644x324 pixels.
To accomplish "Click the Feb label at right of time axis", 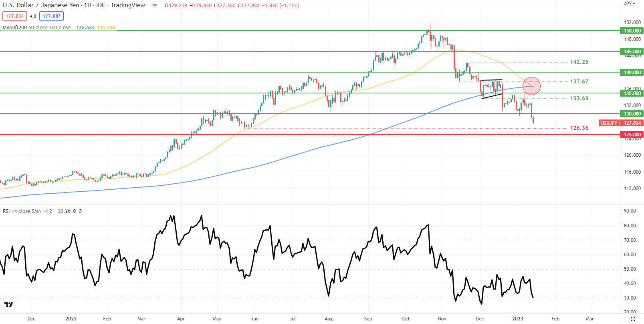I will pos(555,319).
